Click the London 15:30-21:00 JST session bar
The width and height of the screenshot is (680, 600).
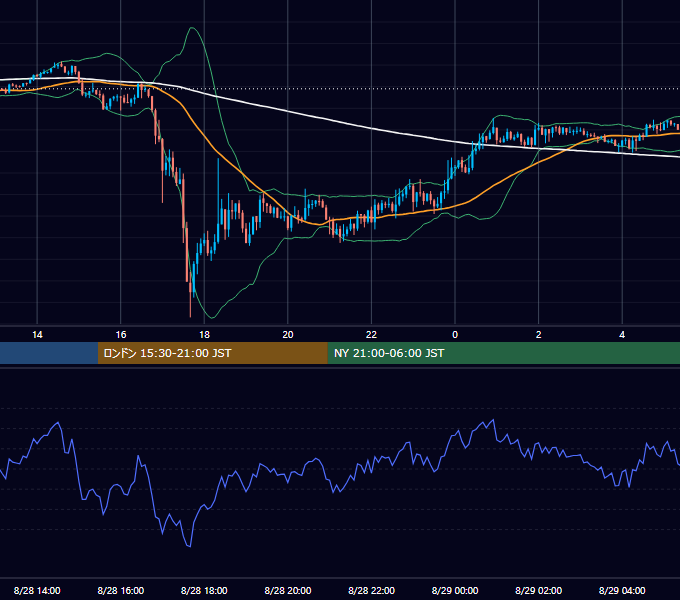212,353
